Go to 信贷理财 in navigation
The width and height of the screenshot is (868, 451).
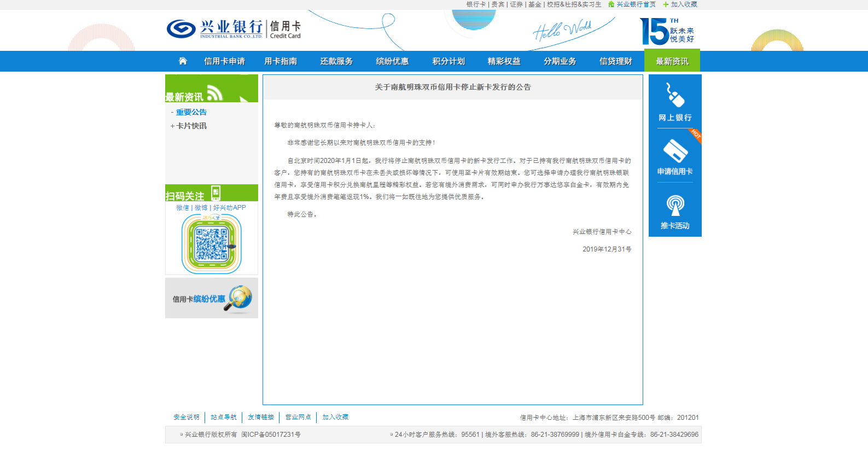point(616,61)
